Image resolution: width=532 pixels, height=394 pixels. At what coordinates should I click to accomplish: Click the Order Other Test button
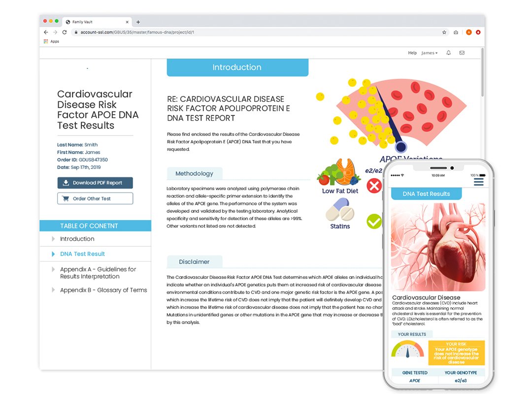pos(95,198)
